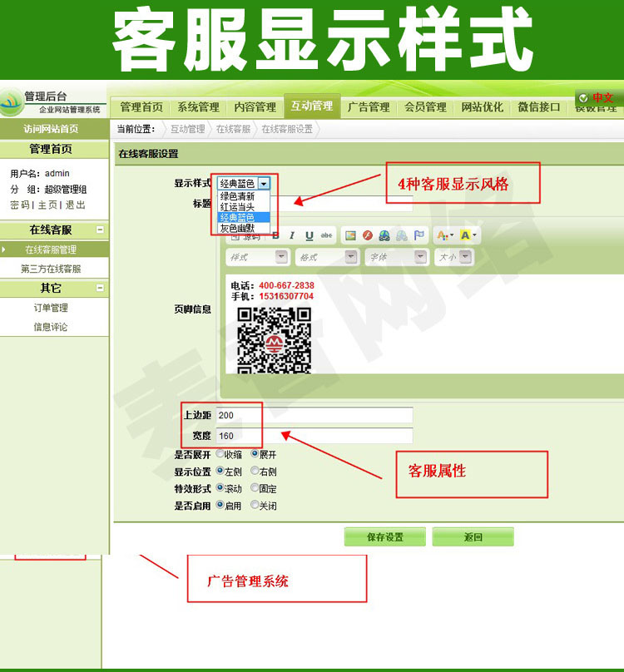Click 在线客服 in the breadcrumb
The image size is (624, 672).
click(x=233, y=129)
